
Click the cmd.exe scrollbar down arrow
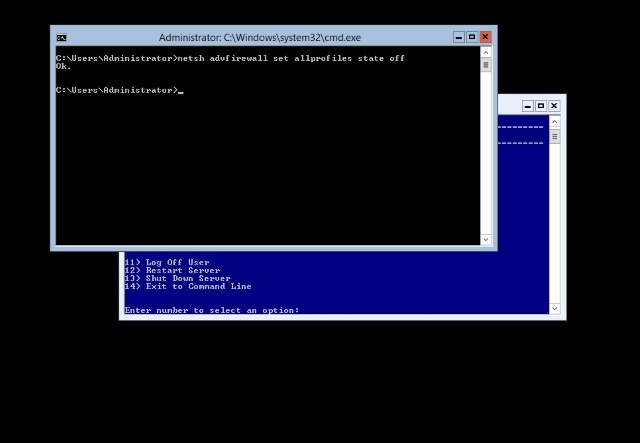click(486, 239)
